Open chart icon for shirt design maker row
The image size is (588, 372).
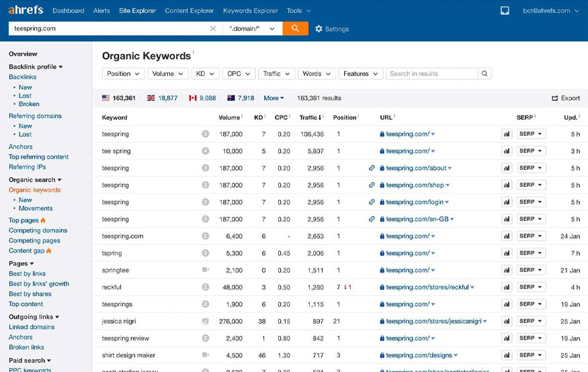pos(507,355)
